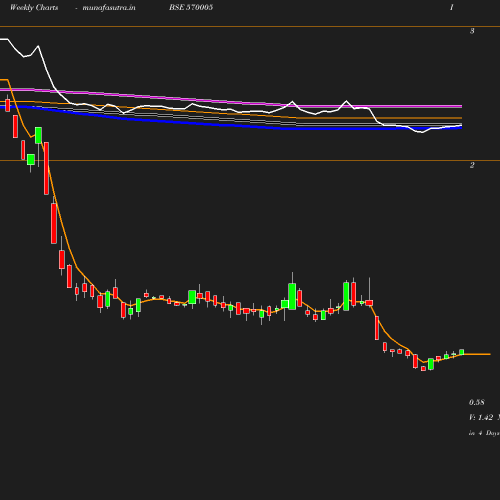Click the "in 4 Days" text
500x500 pixels.
(x=484, y=433)
